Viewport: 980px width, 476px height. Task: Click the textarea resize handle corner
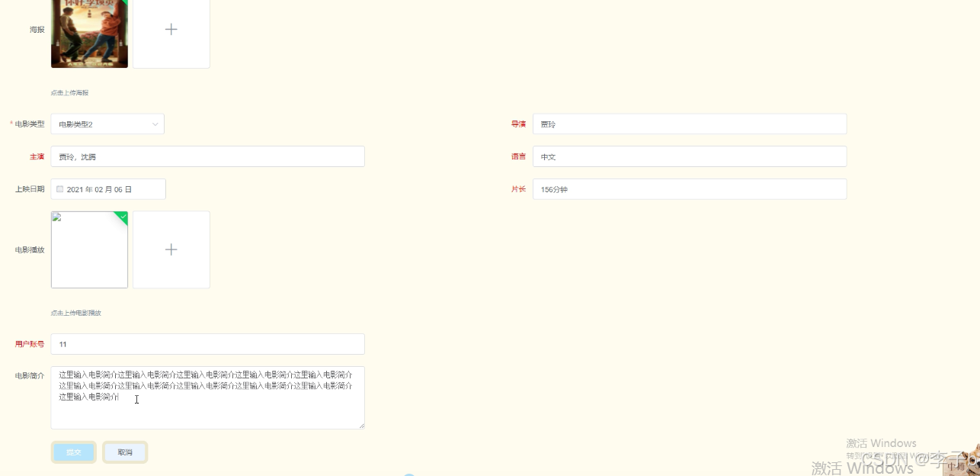coord(362,426)
